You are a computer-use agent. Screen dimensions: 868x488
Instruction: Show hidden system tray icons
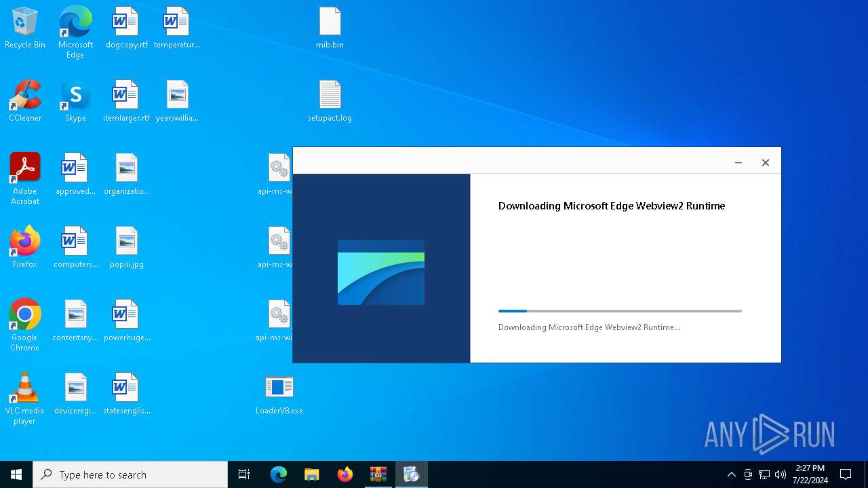[732, 474]
